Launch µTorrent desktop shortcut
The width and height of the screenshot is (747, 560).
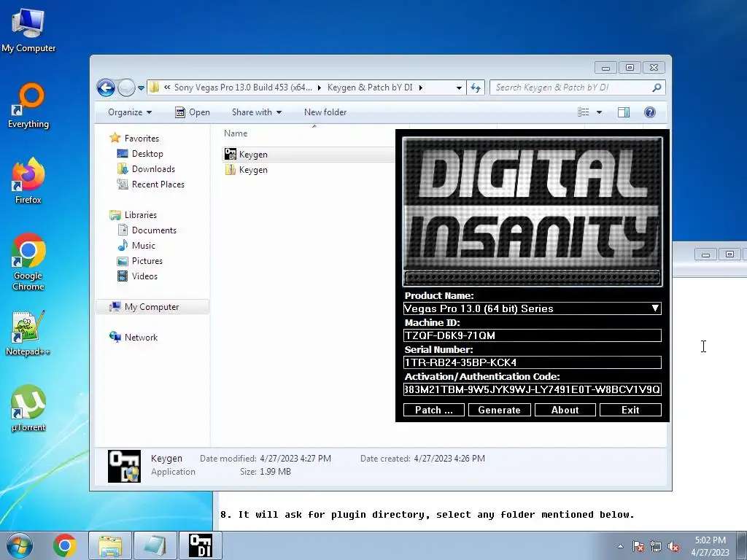(x=28, y=408)
